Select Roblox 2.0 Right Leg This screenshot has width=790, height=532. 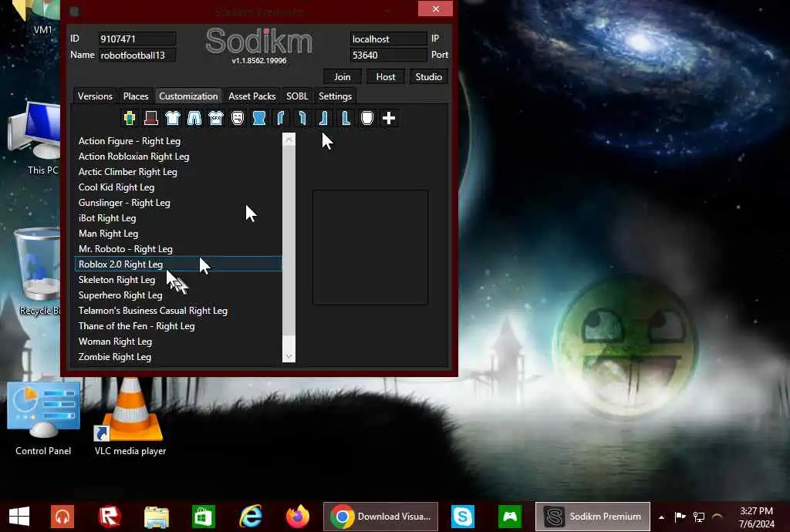[178, 264]
